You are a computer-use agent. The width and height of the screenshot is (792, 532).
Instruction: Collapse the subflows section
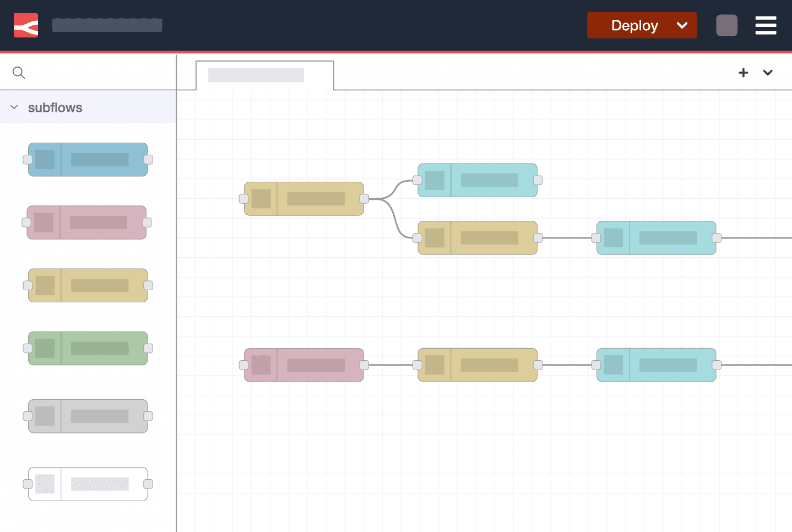pyautogui.click(x=14, y=107)
